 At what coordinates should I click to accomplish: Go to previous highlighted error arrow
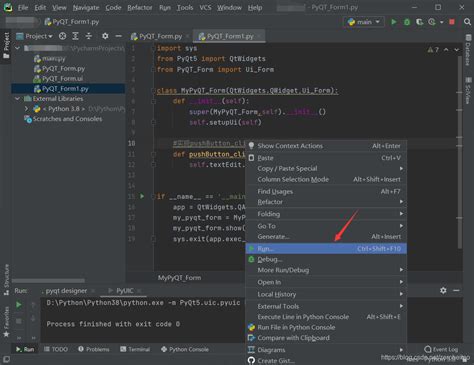tap(446, 50)
